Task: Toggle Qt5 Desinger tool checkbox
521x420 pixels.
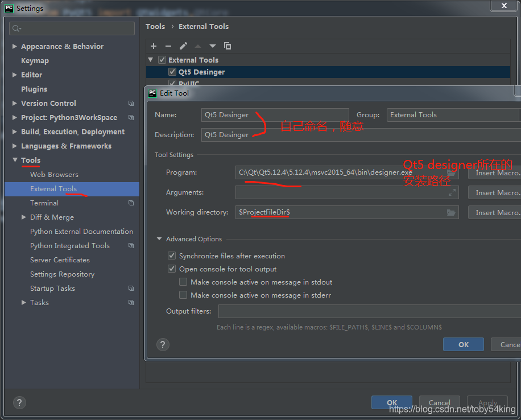Action: click(x=172, y=72)
